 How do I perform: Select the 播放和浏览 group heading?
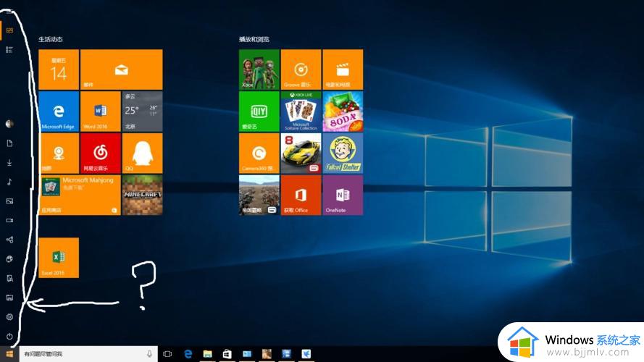click(254, 39)
